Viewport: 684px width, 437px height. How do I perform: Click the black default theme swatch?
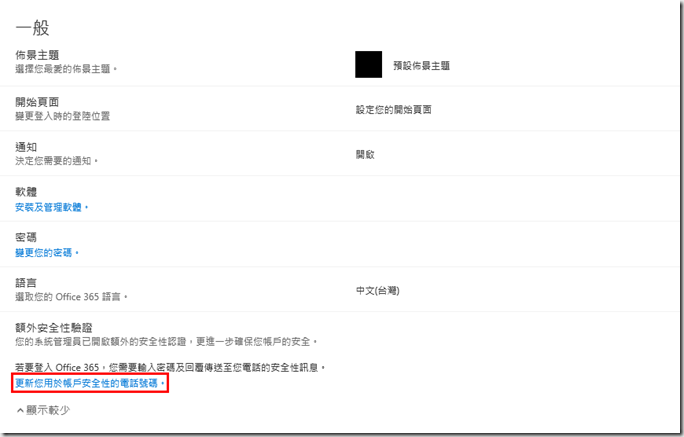(x=369, y=65)
